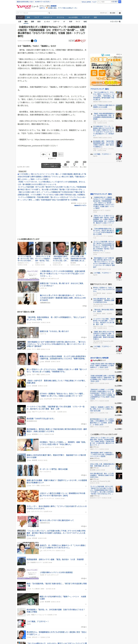This screenshot has height=644, width=138.
Task: Click the magnifier icon in the keyword search box
Action: 49,13
